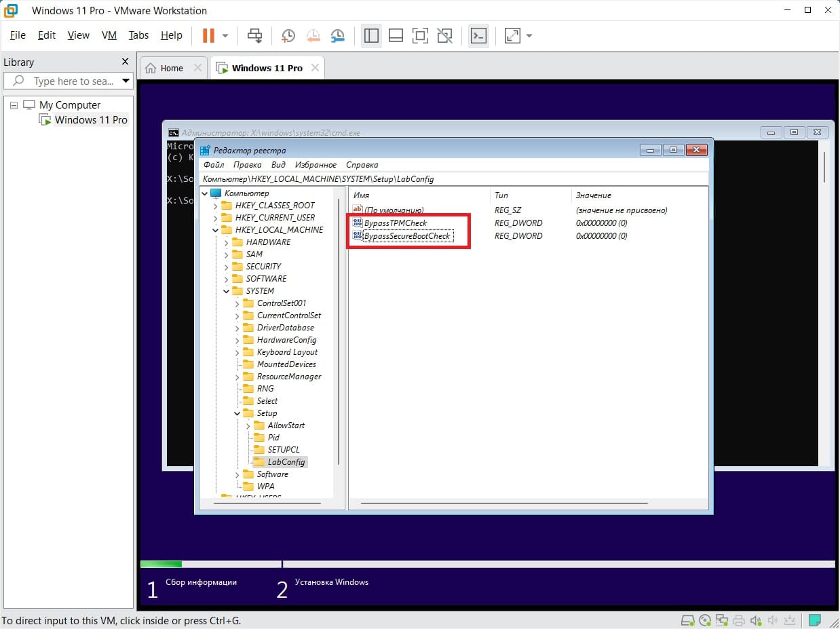Expand the ControlSet001 key
Image resolution: width=840 pixels, height=629 pixels.
click(237, 303)
